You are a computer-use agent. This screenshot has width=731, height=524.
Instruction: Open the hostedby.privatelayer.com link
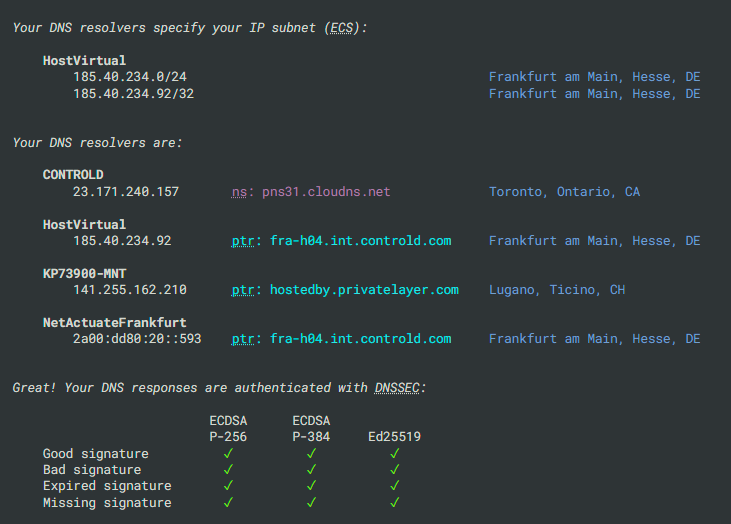click(x=364, y=290)
